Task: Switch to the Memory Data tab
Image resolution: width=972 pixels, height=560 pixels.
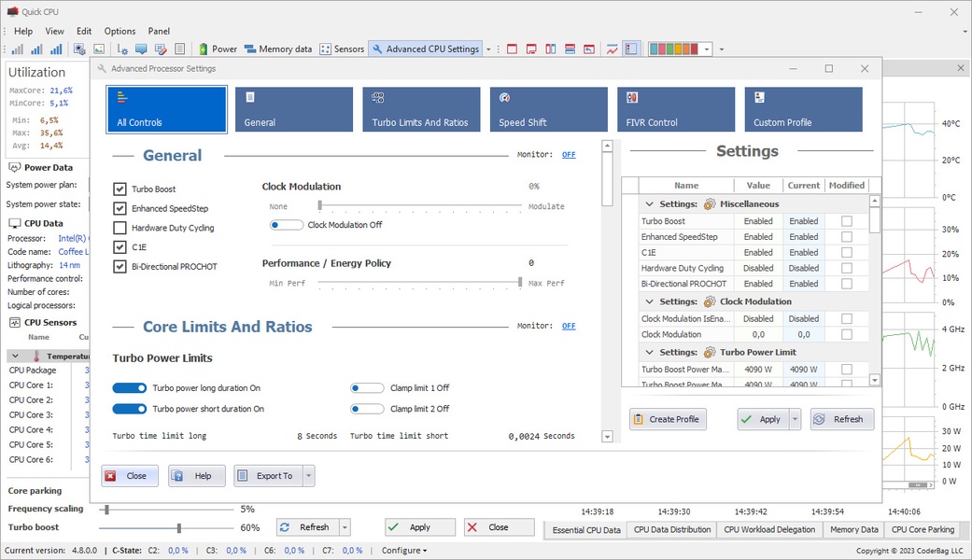Action: 853,529
